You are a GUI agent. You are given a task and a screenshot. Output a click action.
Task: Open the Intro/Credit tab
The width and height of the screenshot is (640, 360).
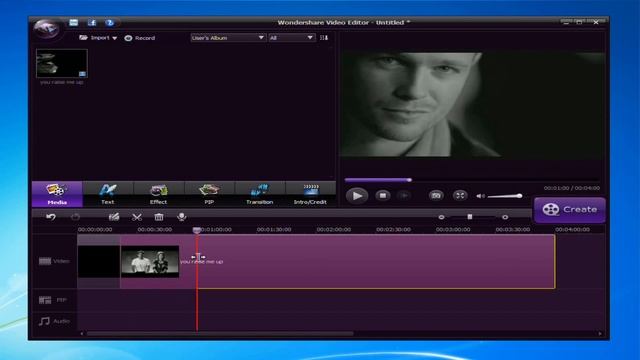click(310, 194)
